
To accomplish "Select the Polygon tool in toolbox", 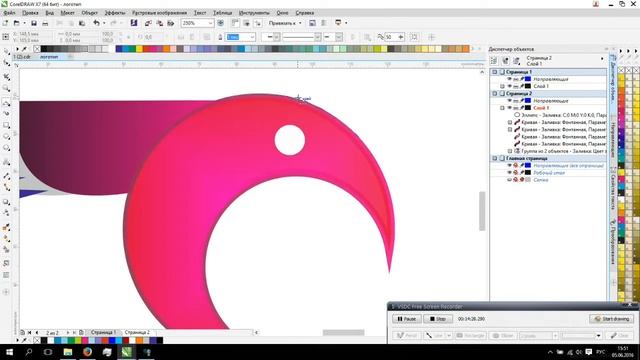I will [6, 148].
